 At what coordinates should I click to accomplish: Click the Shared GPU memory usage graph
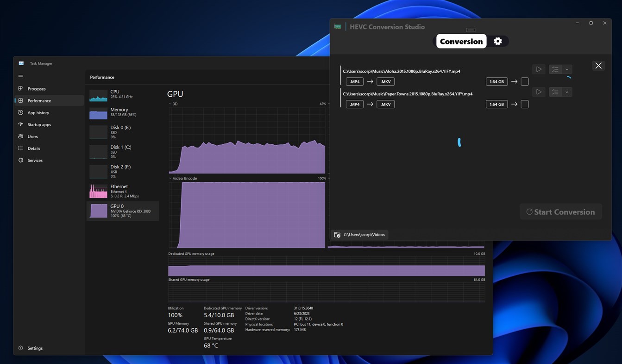(x=327, y=292)
